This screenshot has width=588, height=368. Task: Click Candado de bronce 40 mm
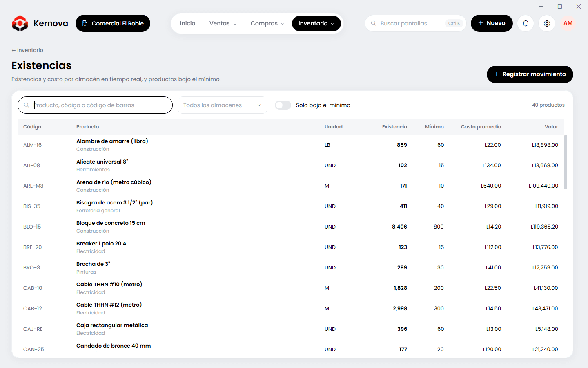click(114, 346)
